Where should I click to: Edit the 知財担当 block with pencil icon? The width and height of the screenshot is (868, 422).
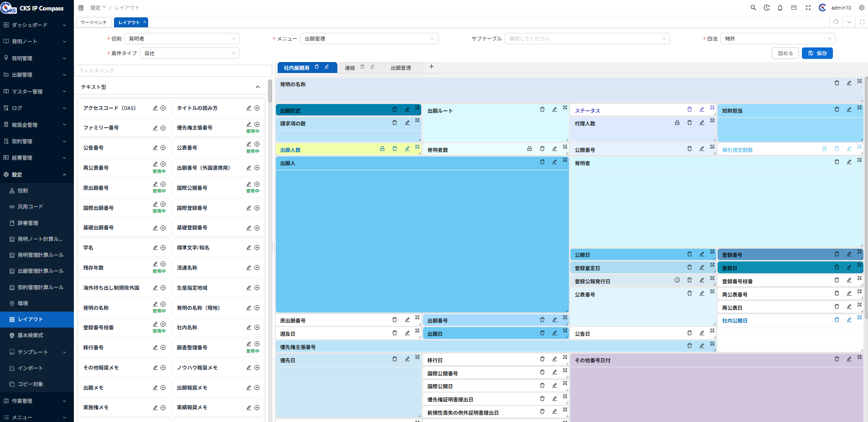click(x=849, y=109)
